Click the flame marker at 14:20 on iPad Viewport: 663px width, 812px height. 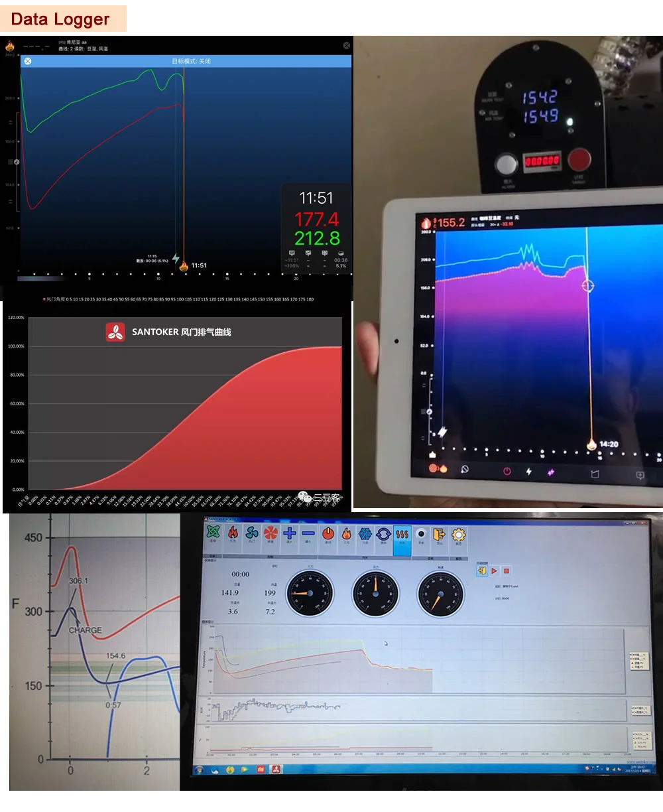point(591,445)
